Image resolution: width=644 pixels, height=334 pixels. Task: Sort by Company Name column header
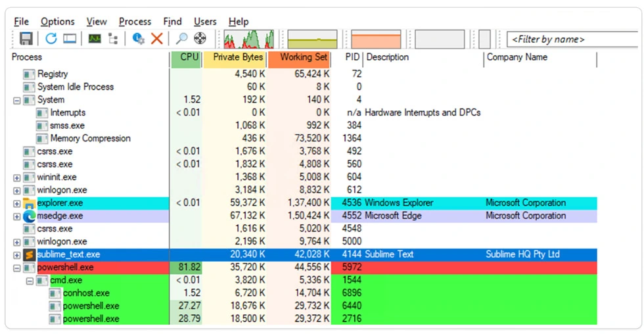coord(540,57)
